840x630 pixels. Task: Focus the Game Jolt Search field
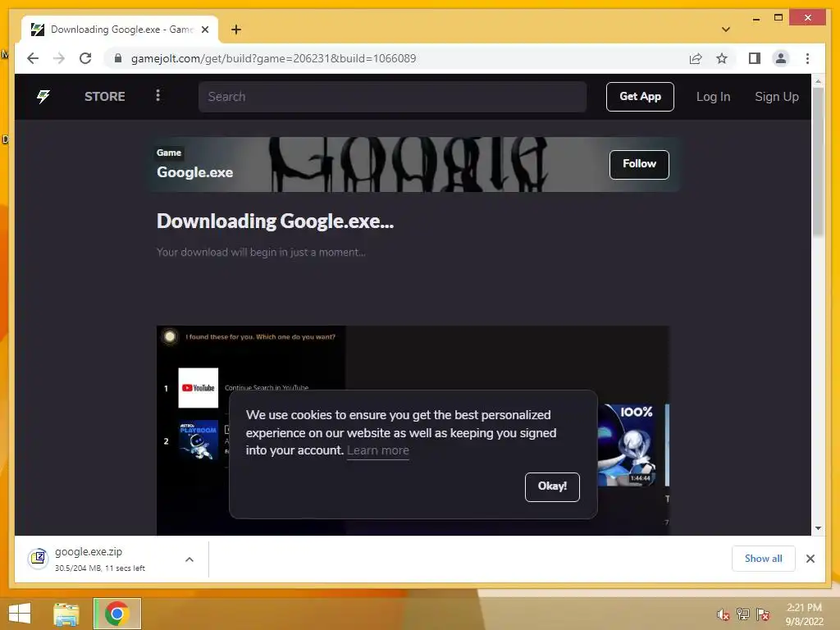pos(392,97)
